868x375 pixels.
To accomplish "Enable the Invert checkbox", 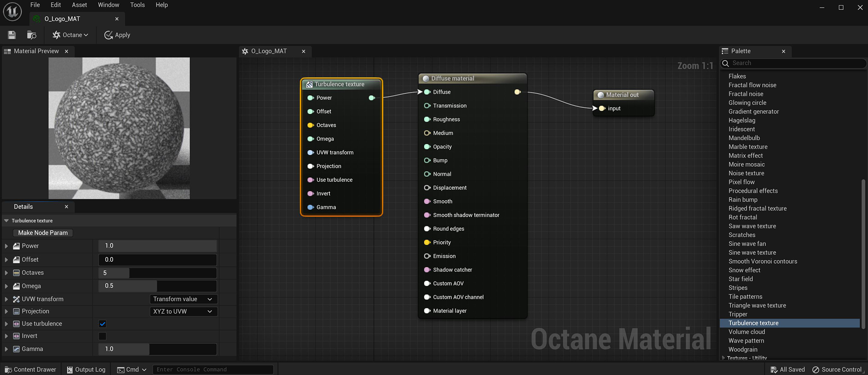I will coord(102,336).
